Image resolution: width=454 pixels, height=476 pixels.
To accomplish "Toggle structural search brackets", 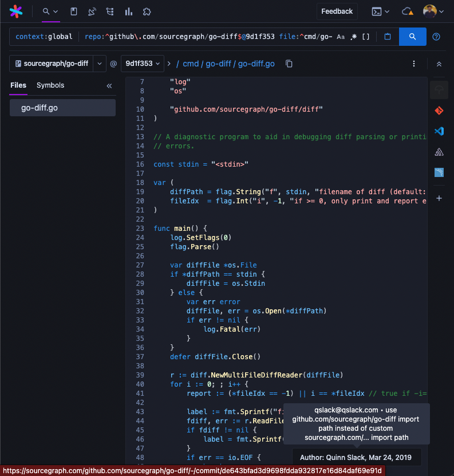I will pyautogui.click(x=366, y=37).
